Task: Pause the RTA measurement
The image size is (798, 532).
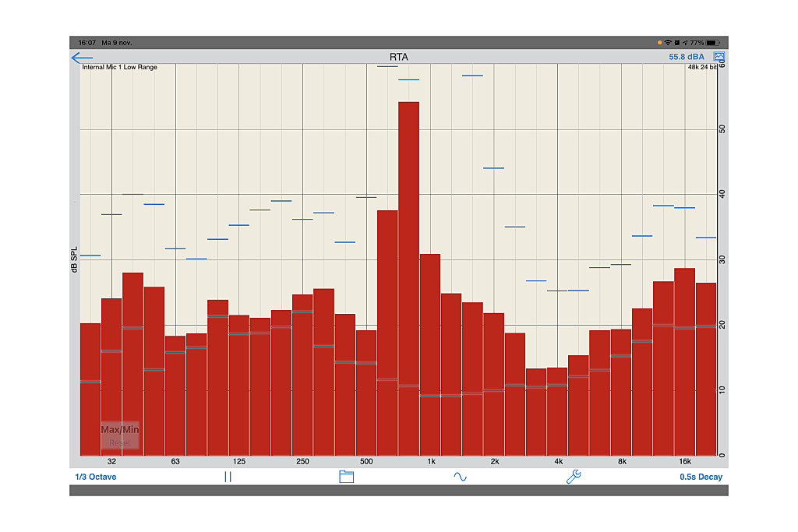Action: 228,477
